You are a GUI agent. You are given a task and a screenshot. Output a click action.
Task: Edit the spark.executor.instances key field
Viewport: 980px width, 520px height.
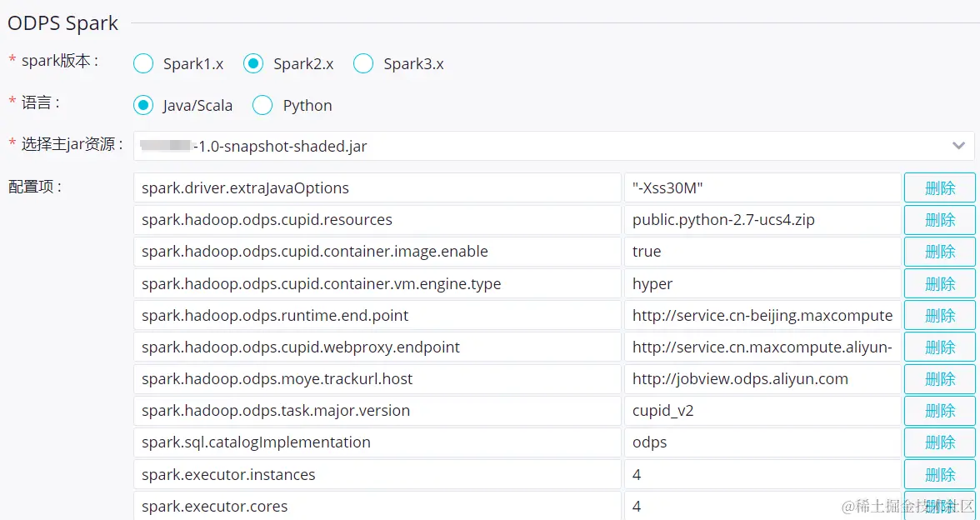(377, 475)
